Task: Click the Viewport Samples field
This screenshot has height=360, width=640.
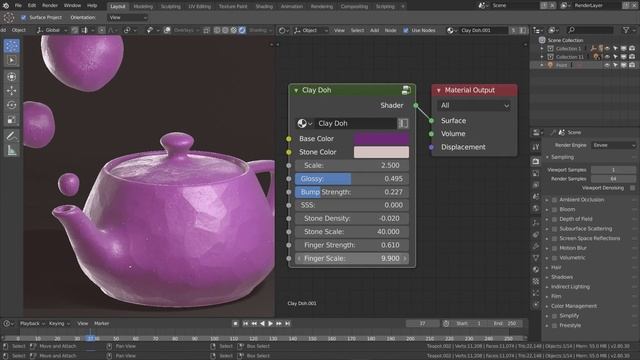Action: pos(613,170)
